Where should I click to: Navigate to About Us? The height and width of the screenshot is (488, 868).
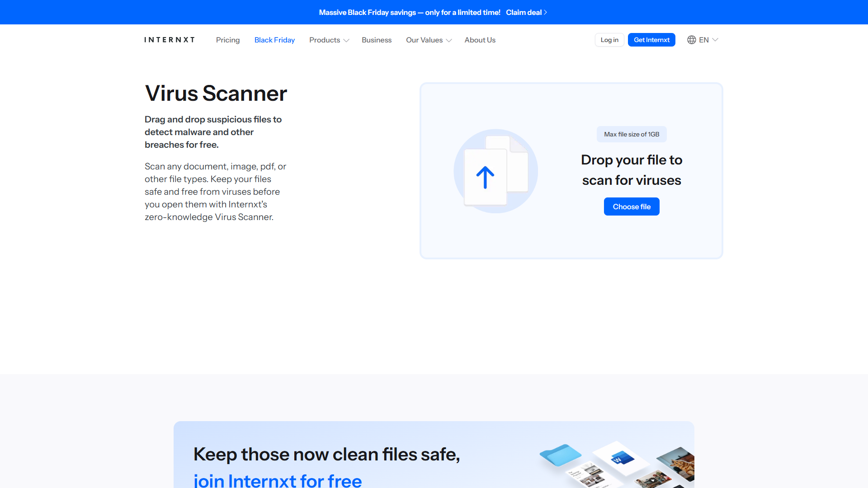coord(480,40)
